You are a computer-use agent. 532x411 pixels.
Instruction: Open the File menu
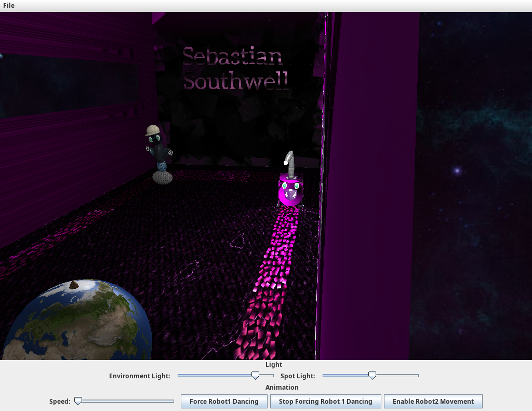pyautogui.click(x=9, y=5)
